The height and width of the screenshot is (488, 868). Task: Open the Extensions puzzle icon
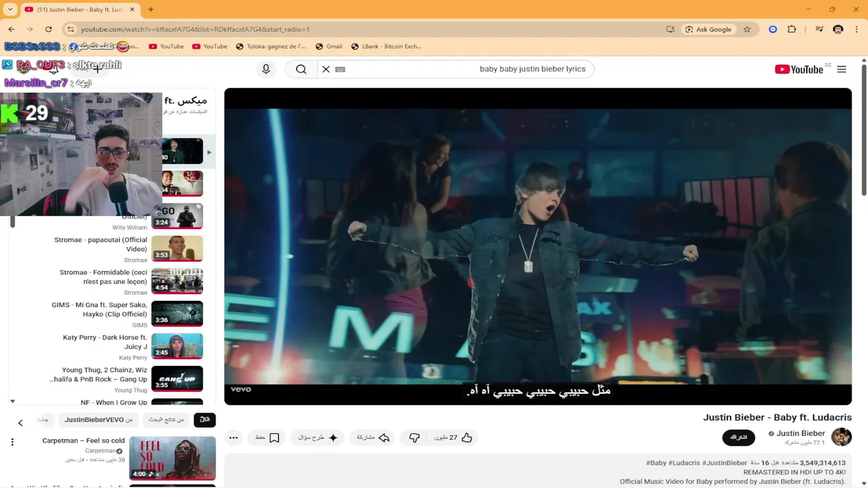[x=792, y=29]
